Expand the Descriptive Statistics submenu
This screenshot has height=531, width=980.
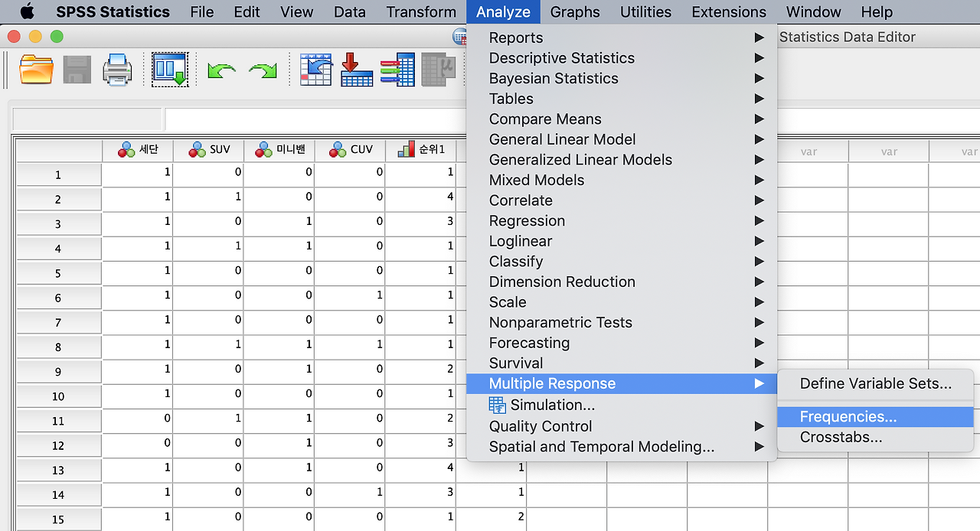coord(622,58)
